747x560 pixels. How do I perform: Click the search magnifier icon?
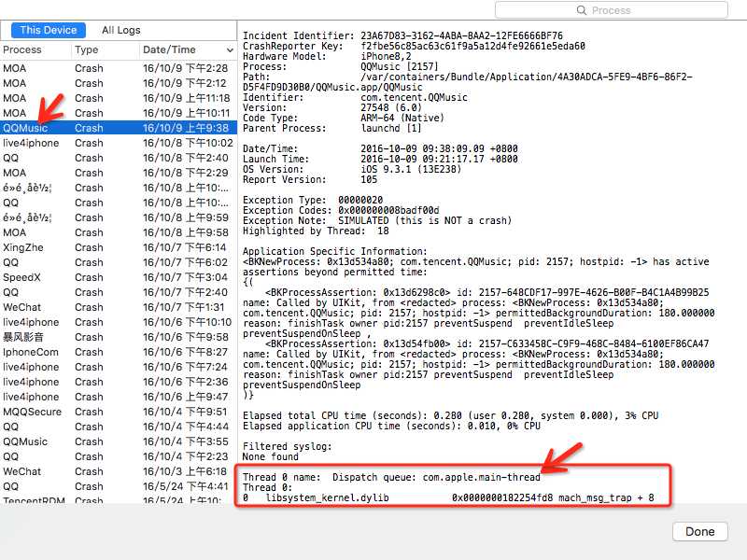click(581, 10)
